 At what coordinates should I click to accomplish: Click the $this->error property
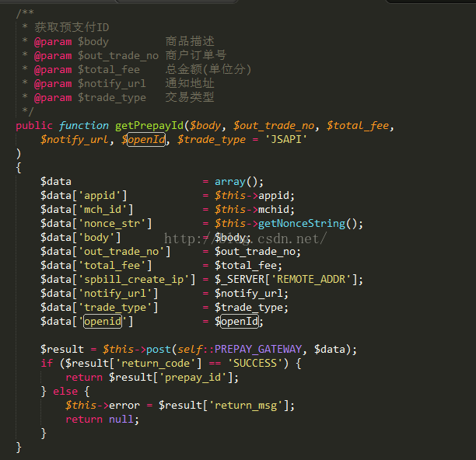pos(103,405)
